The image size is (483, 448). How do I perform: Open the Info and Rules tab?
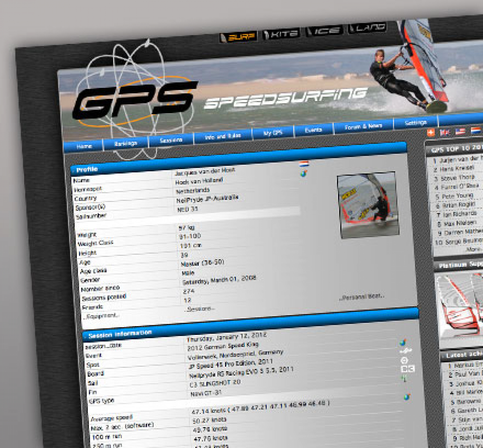223,136
